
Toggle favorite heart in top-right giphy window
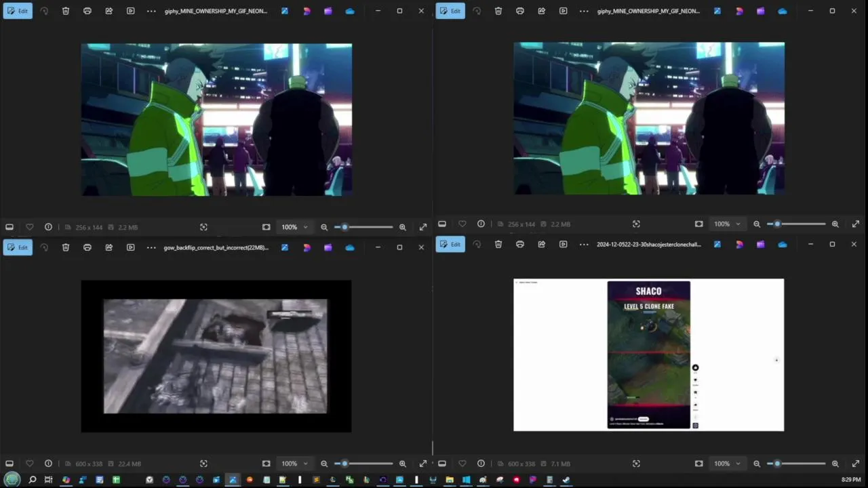[462, 224]
